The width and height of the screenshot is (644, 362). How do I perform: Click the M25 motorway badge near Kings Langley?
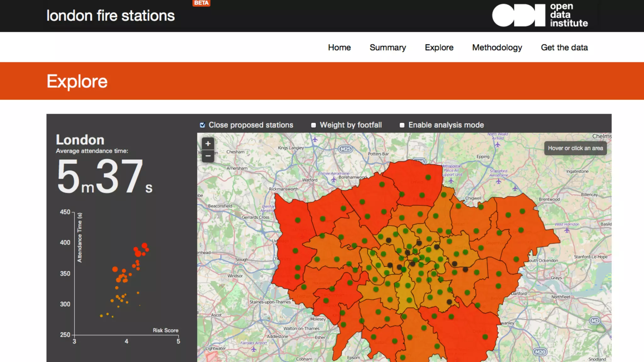[x=346, y=149]
